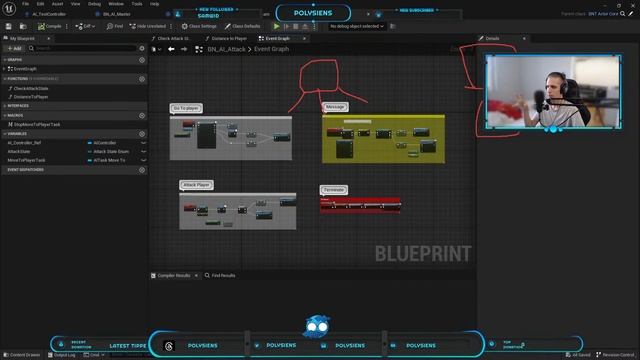The width and height of the screenshot is (640, 360).
Task: Select the My Blueprint panel tab
Action: (x=22, y=38)
